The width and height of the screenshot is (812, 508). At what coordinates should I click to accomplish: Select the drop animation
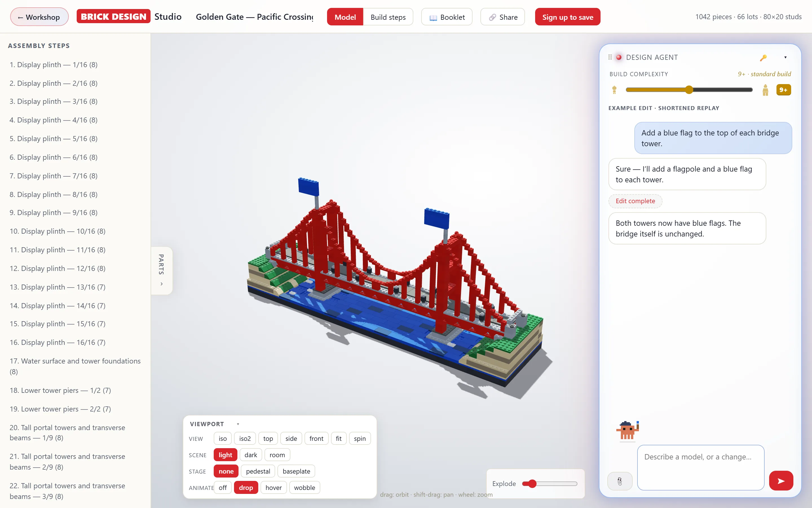(246, 487)
